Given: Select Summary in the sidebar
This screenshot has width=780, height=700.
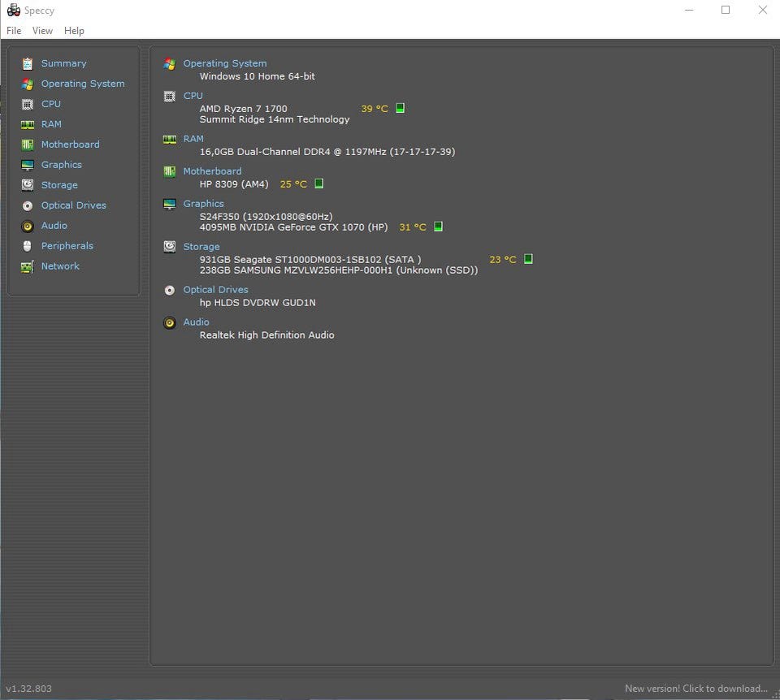Looking at the screenshot, I should pos(63,63).
